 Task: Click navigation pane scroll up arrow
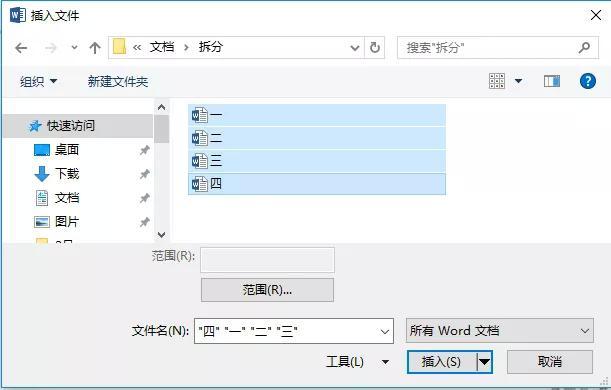click(x=161, y=108)
